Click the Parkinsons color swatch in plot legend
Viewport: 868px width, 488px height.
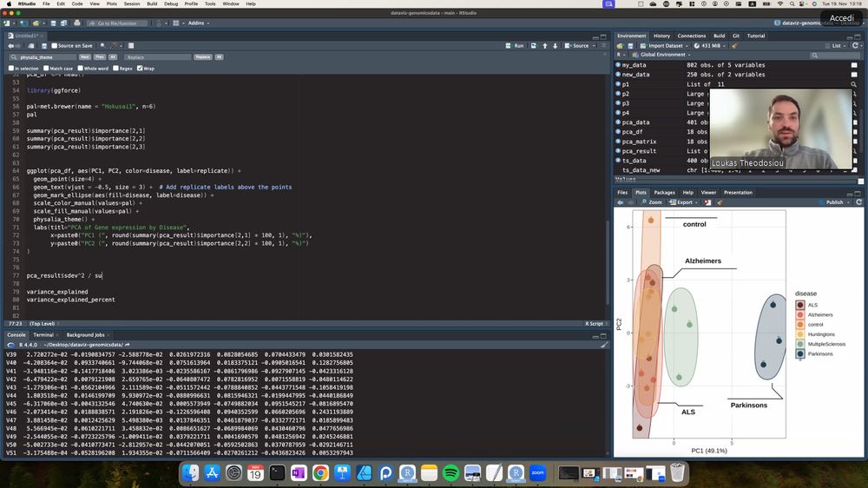tap(800, 353)
